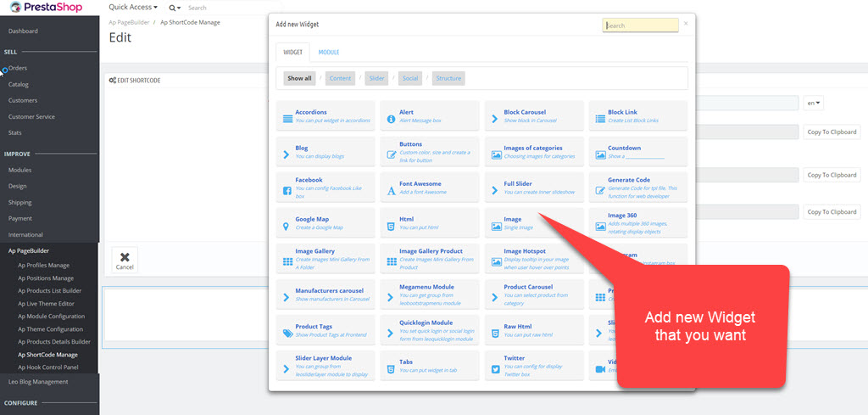This screenshot has width=868, height=415.
Task: Open the Quick Access dropdown
Action: point(133,7)
